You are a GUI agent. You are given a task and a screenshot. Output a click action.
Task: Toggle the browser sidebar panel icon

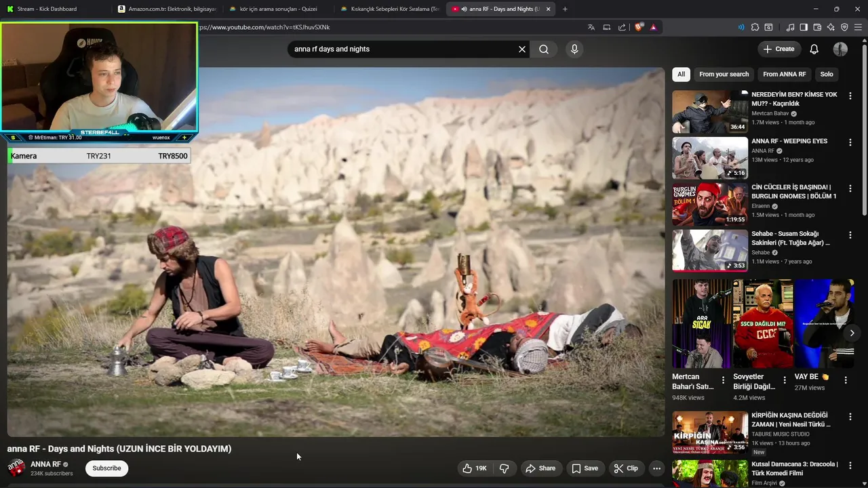point(804,27)
